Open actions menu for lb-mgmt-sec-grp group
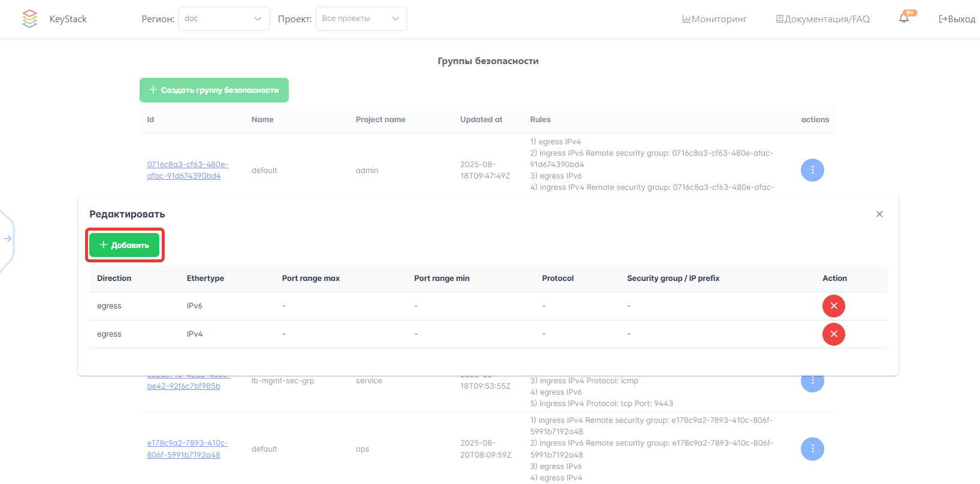980x484 pixels. [x=812, y=382]
